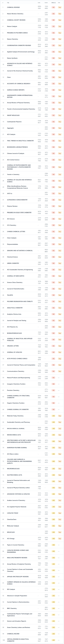64x644 pixels.
Task: Click the Top badge for TALANTA
Action: pyautogui.click(x=60, y=295)
